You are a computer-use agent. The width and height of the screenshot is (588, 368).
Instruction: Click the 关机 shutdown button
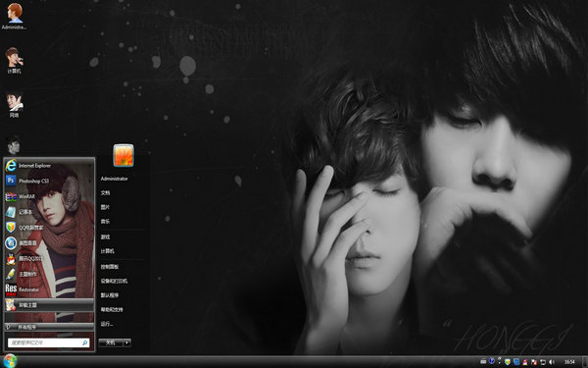(x=111, y=342)
